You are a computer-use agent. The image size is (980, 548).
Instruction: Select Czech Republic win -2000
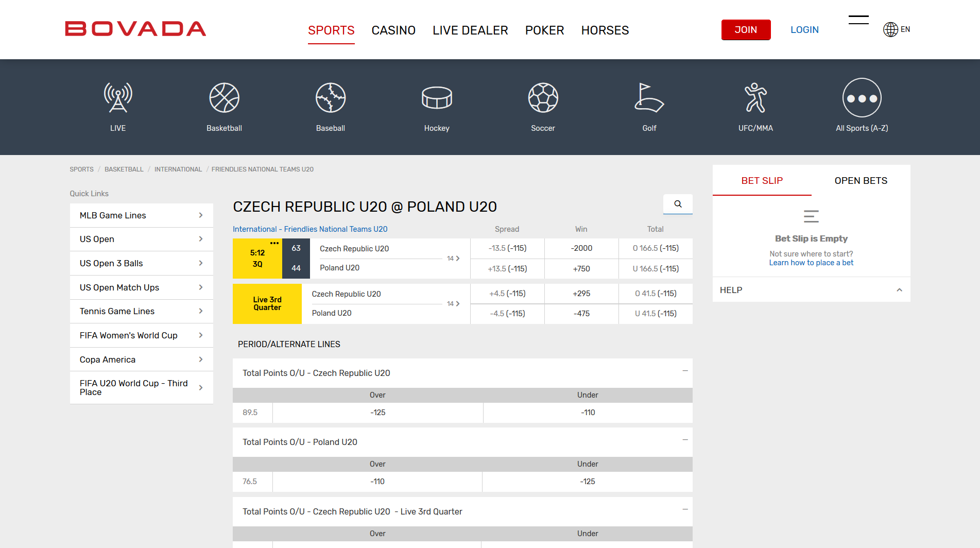click(581, 248)
